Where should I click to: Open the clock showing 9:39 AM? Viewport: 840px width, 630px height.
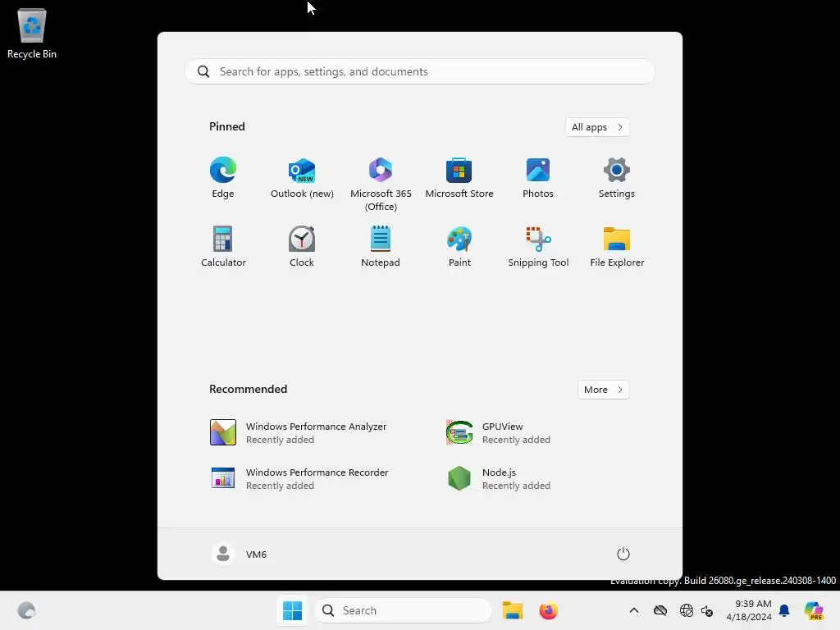click(749, 610)
